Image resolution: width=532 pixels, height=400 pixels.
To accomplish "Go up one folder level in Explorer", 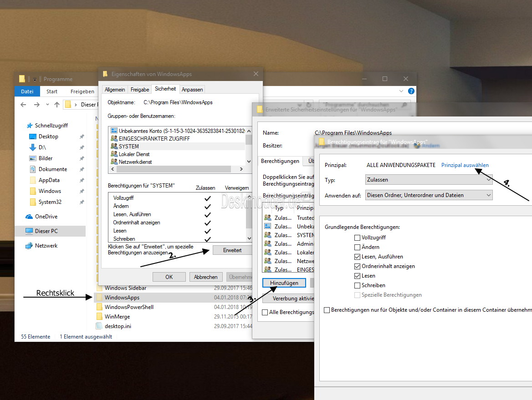I will (x=57, y=104).
